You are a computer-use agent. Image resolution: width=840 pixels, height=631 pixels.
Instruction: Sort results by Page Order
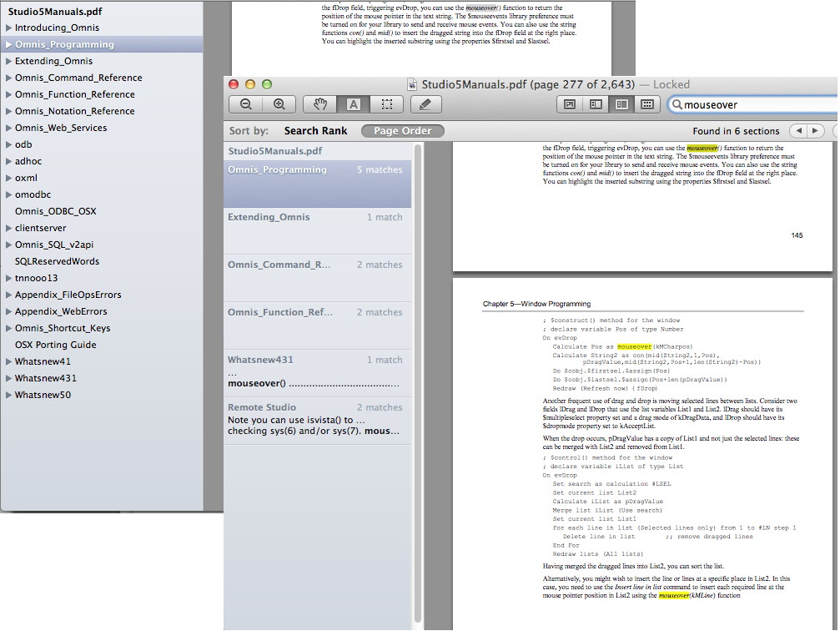coord(403,131)
